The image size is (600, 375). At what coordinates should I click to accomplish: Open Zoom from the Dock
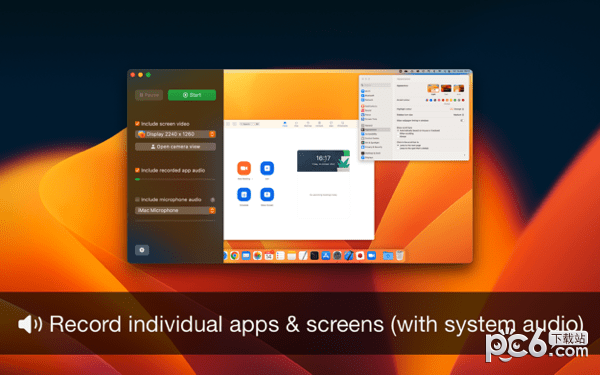pyautogui.click(x=371, y=256)
